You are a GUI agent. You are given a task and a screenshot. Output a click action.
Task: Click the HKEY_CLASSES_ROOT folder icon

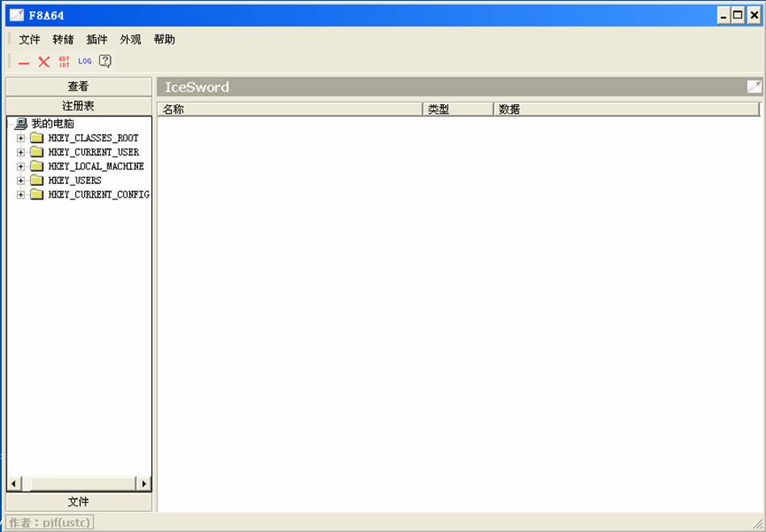pos(36,137)
